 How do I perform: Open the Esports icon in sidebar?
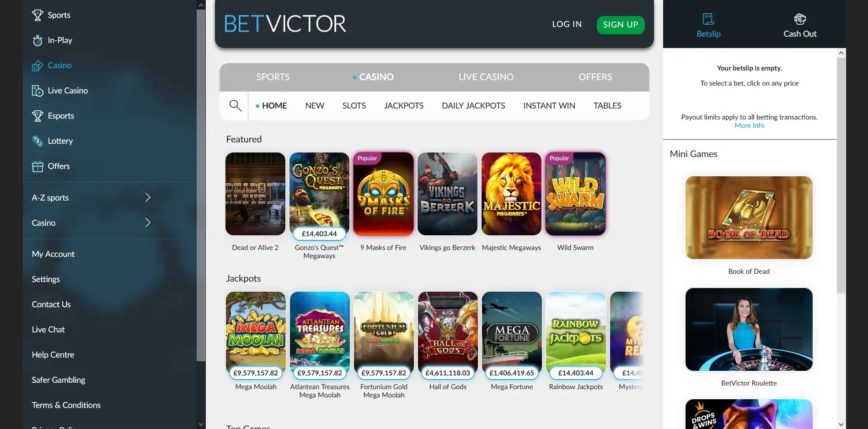[38, 116]
